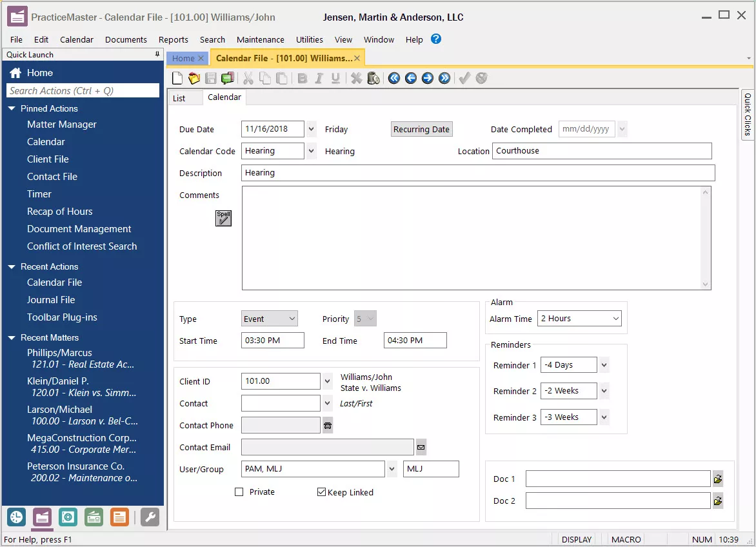
Task: Open the gray wrench tools icon
Action: 150,517
